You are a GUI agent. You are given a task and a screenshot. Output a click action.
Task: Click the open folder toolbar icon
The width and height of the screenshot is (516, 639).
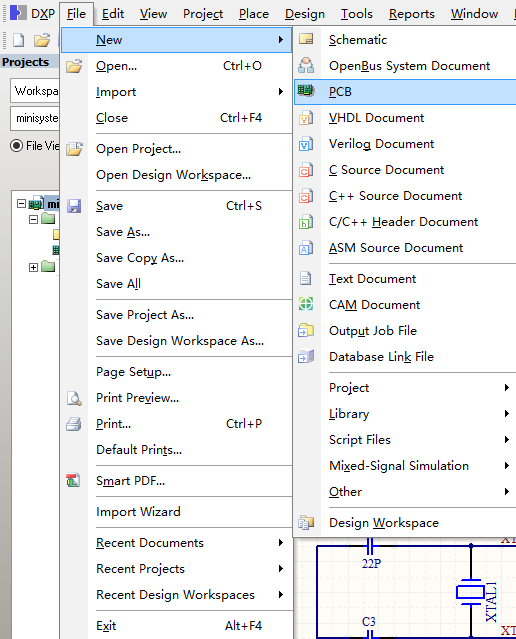point(42,40)
